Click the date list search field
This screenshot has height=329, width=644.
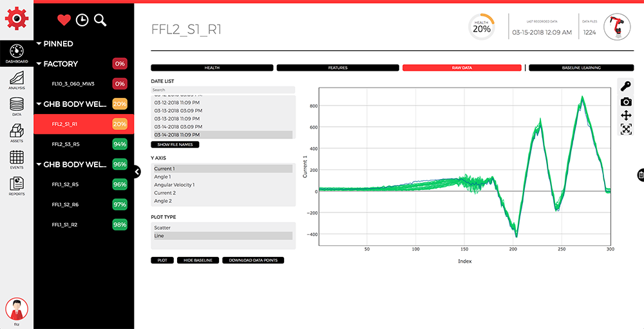(222, 90)
